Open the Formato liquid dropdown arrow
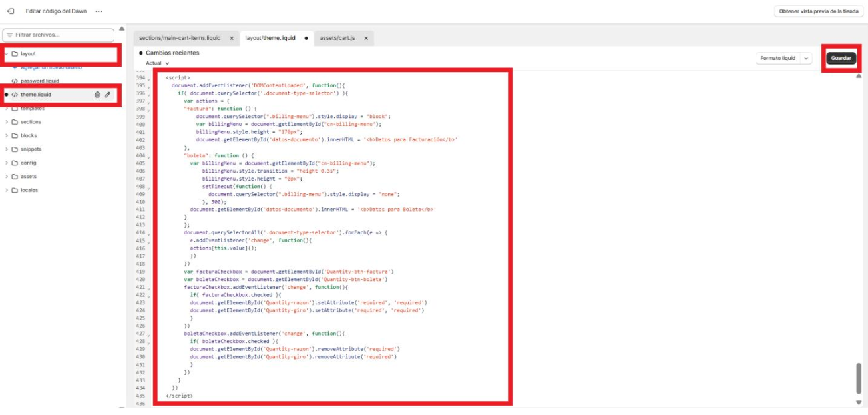Viewport: 868px width, 415px height. coord(807,59)
